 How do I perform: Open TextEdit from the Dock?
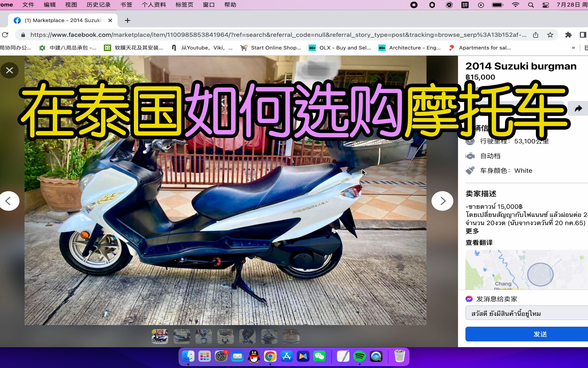343,357
